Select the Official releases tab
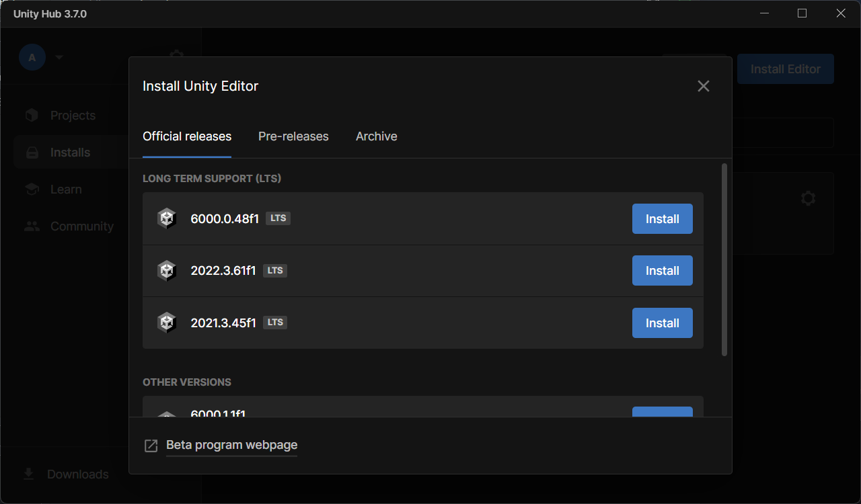Viewport: 861px width, 504px height. 187,136
